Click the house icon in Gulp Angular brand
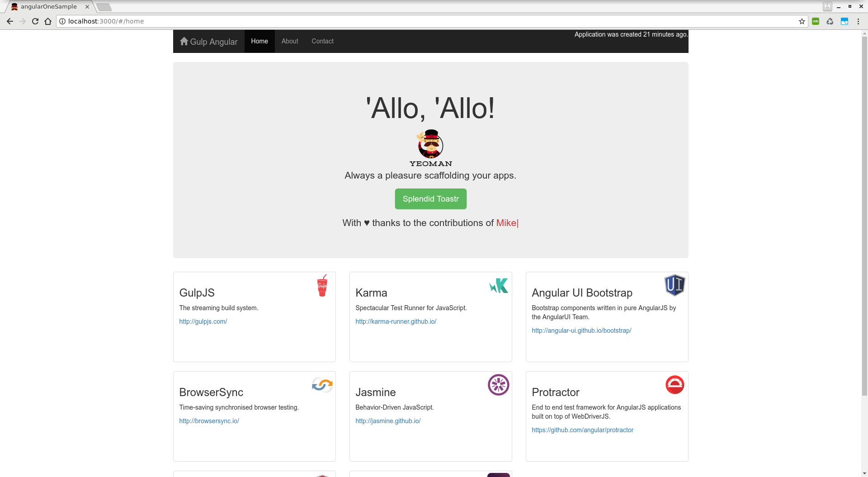 click(x=184, y=41)
